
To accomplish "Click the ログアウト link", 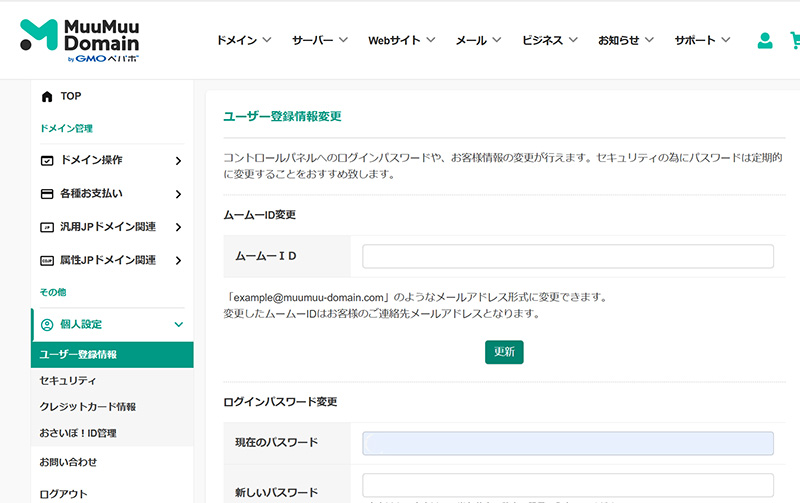I will click(64, 493).
